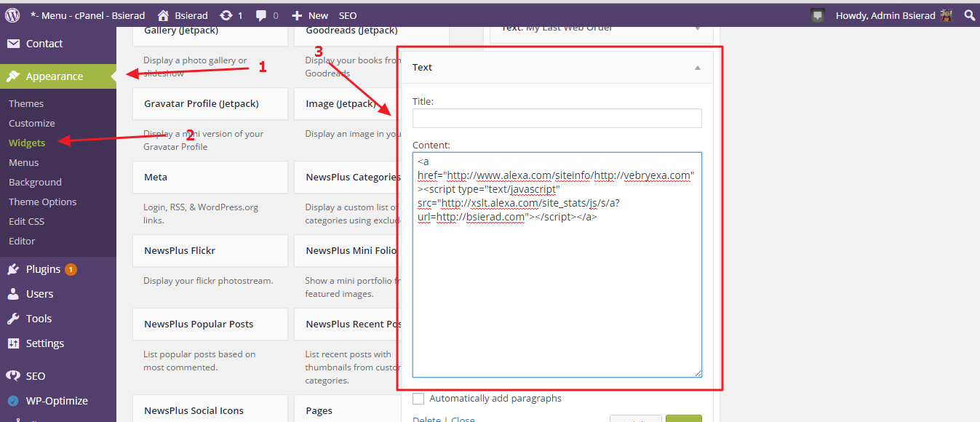Click the Appearance paintbrush icon
The width and height of the screenshot is (980, 422).
tap(13, 76)
